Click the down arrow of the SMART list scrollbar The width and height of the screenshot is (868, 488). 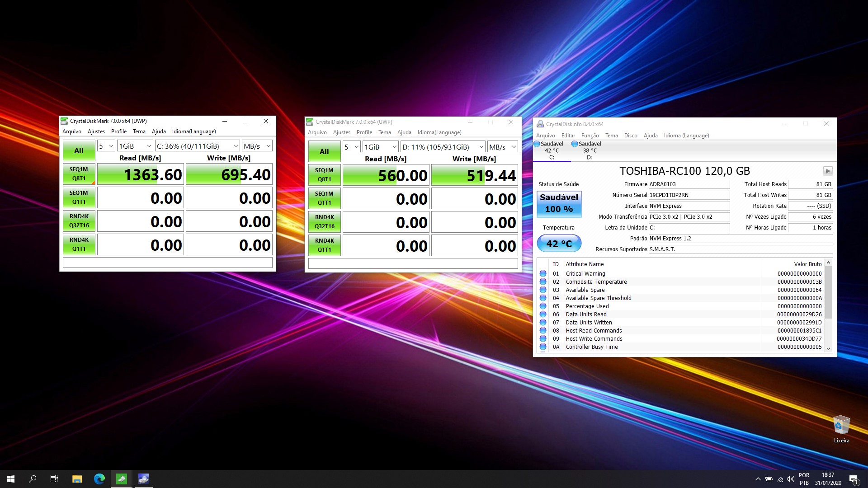tap(828, 348)
